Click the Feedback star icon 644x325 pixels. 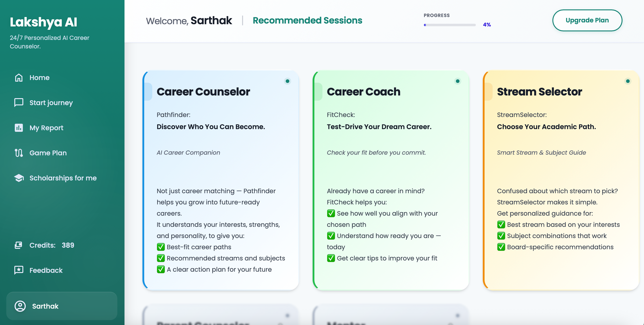[x=19, y=270]
